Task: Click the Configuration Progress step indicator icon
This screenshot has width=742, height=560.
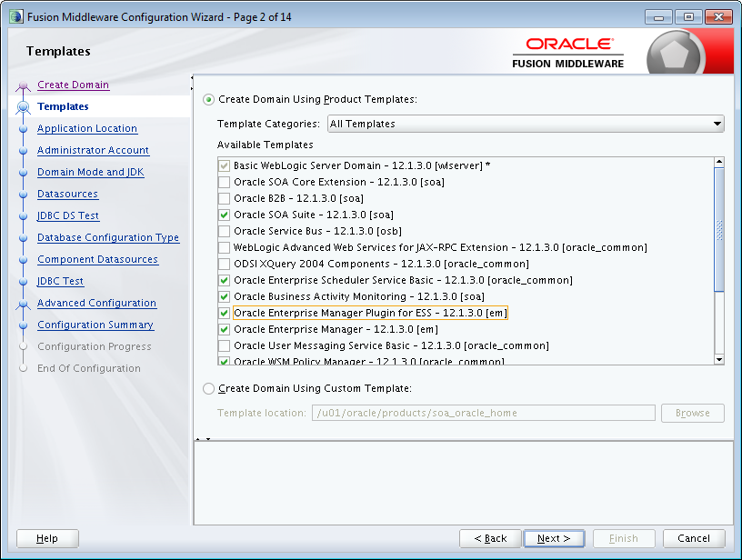Action: tap(25, 346)
